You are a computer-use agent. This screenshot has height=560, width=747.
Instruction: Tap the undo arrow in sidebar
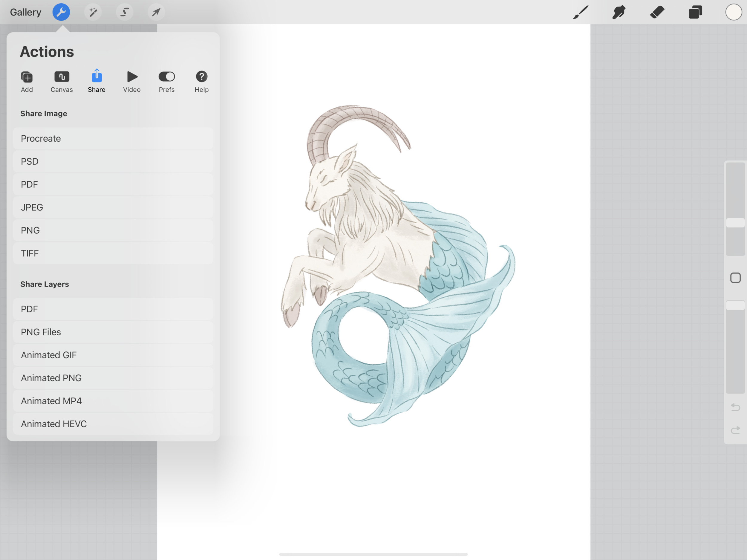pos(735,407)
